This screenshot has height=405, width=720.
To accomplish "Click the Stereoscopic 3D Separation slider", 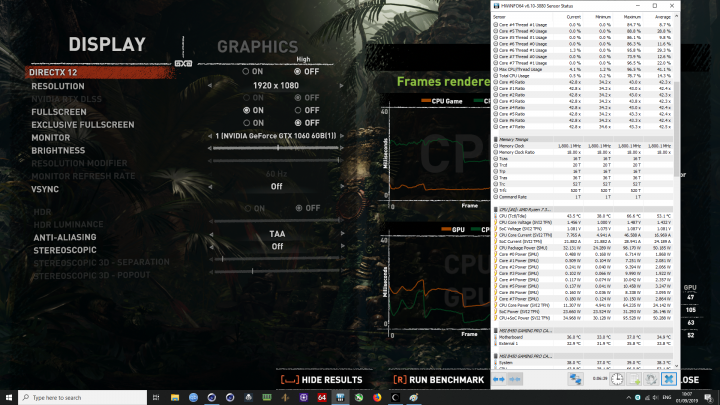I will [276, 259].
